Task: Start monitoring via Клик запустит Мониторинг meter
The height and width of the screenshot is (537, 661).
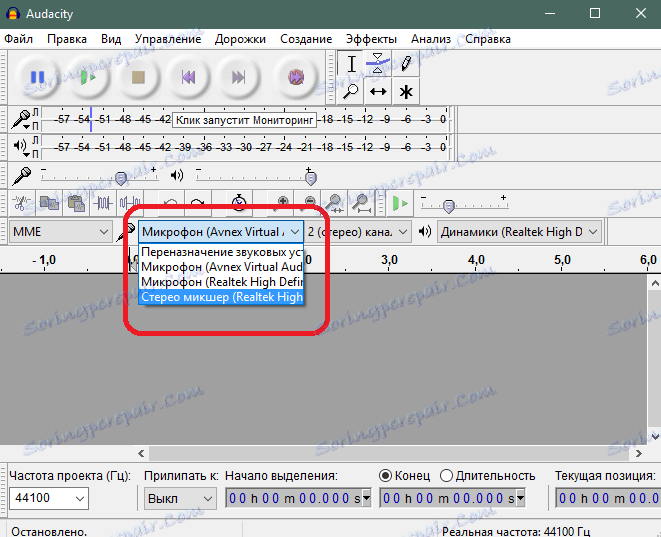Action: tap(245, 120)
